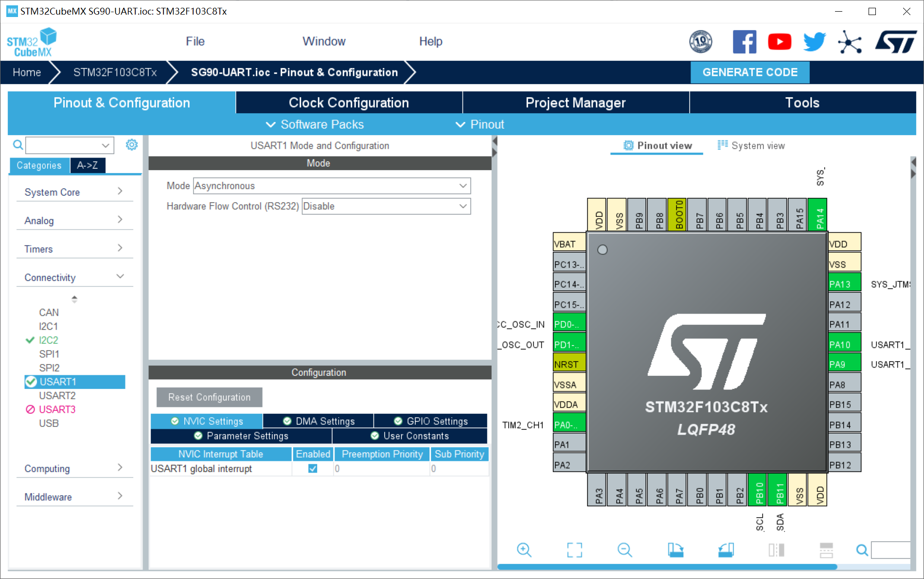
Task: Click the Preemption Priority column header
Action: [x=382, y=454]
